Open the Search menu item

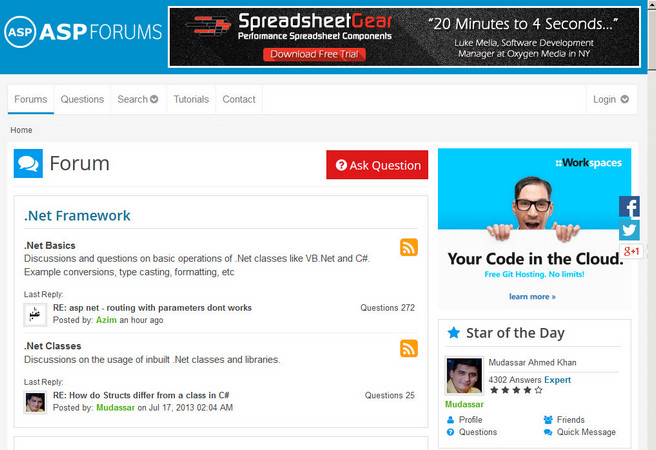tap(138, 100)
